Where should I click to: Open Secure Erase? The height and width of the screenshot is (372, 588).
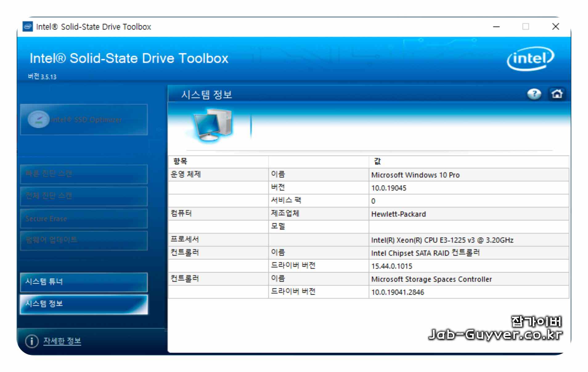point(84,219)
